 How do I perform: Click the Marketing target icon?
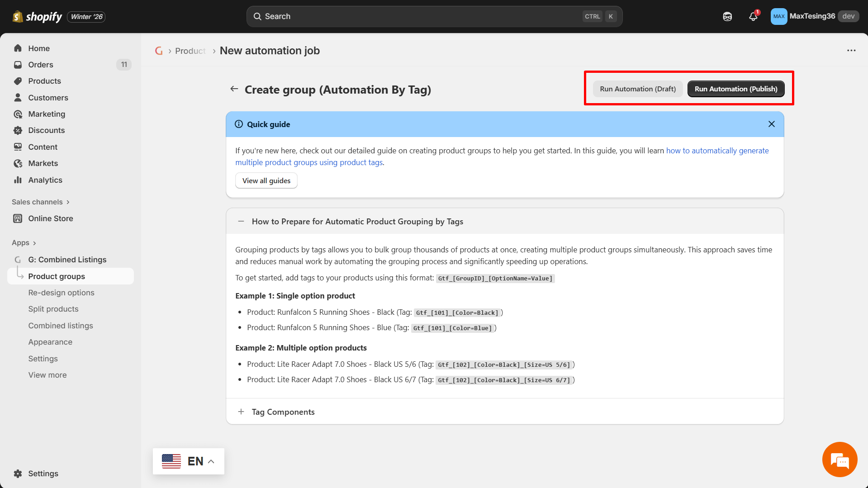tap(18, 114)
